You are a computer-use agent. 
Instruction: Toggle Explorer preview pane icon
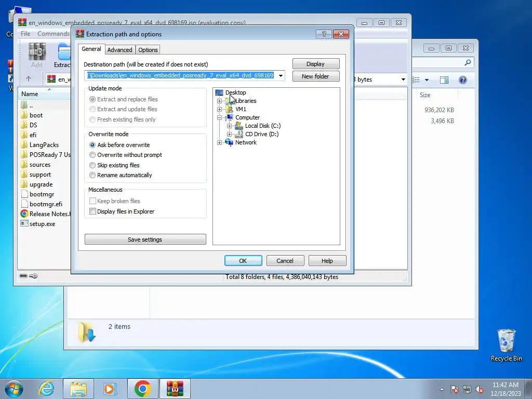point(444,79)
